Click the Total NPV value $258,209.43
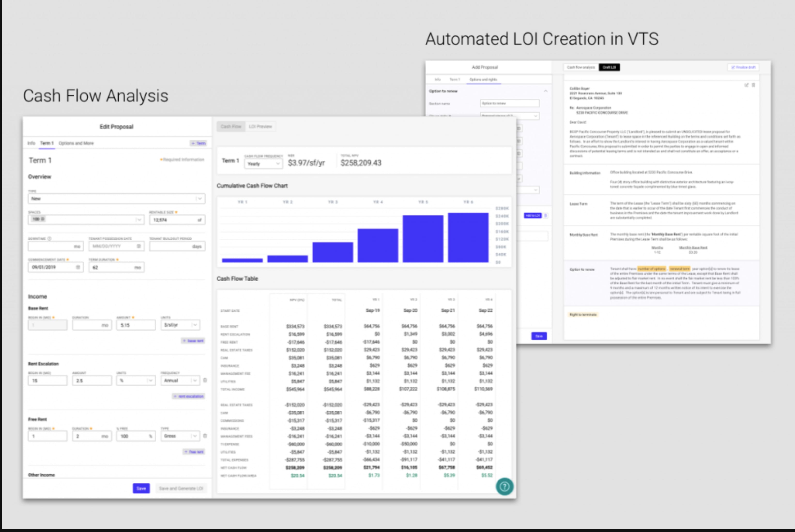The width and height of the screenshot is (795, 532). [361, 163]
